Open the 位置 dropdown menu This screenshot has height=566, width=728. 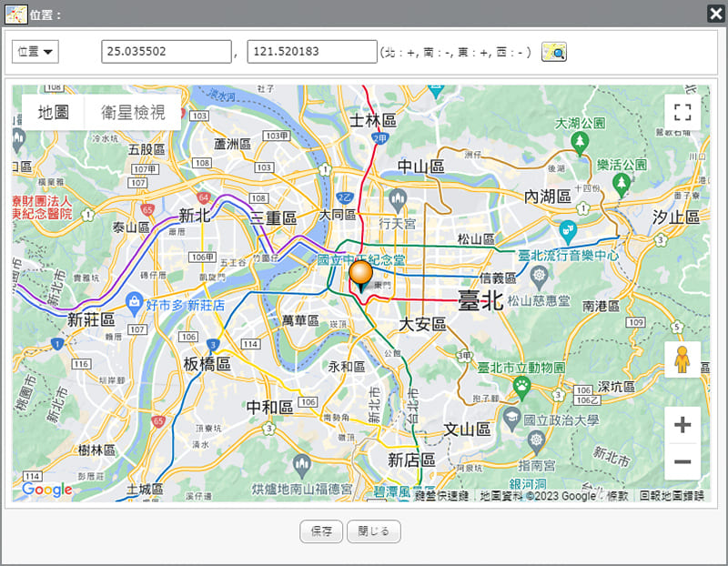[35, 52]
